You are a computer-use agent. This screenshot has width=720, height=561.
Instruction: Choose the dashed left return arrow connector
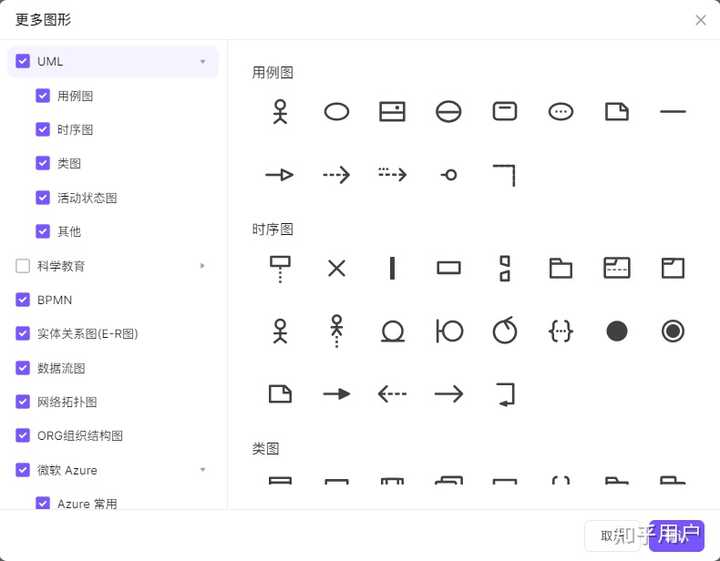(392, 394)
